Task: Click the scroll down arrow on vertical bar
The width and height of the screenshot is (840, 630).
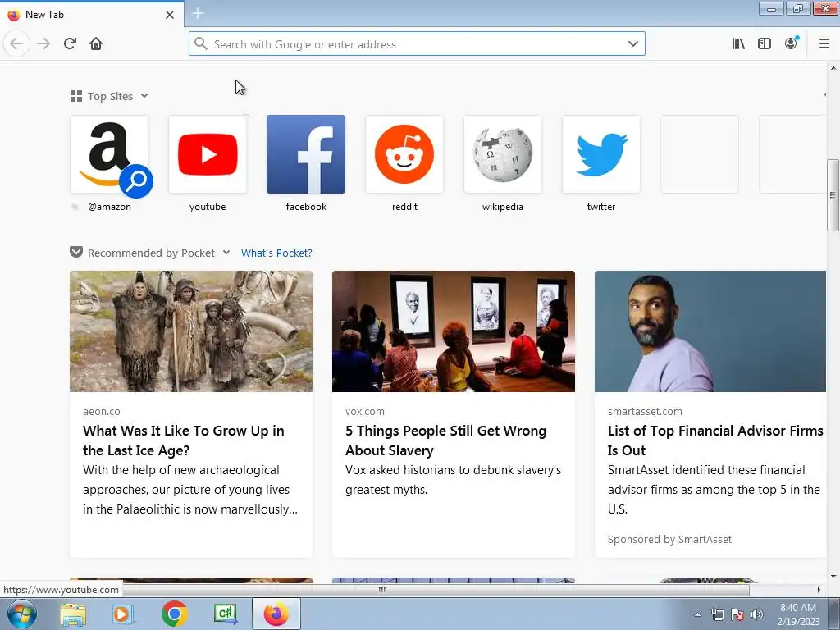Action: 833,577
